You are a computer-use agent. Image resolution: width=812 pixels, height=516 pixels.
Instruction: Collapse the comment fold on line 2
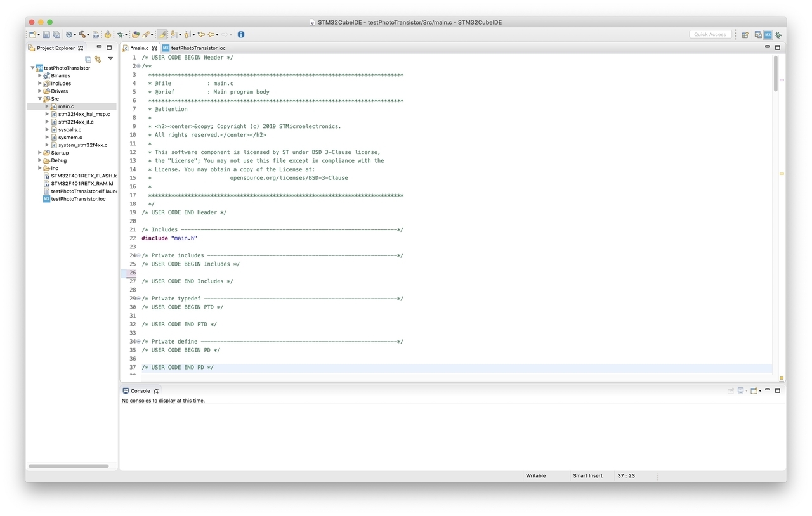click(138, 66)
